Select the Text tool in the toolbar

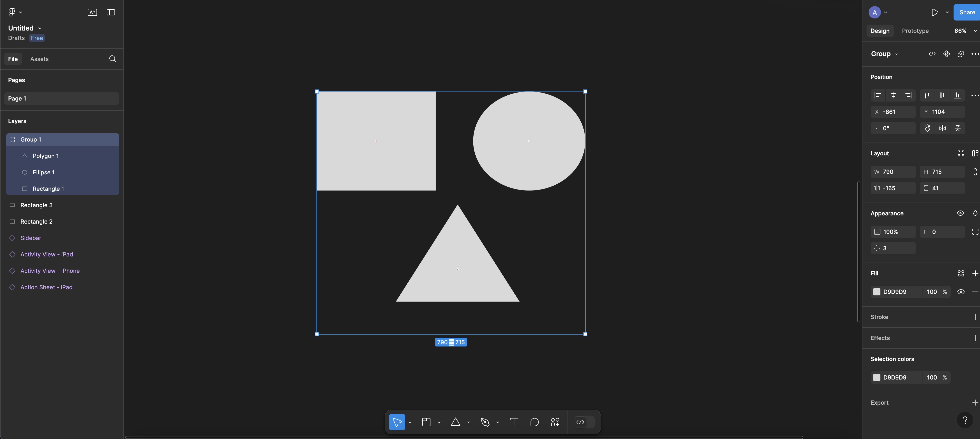[514, 422]
